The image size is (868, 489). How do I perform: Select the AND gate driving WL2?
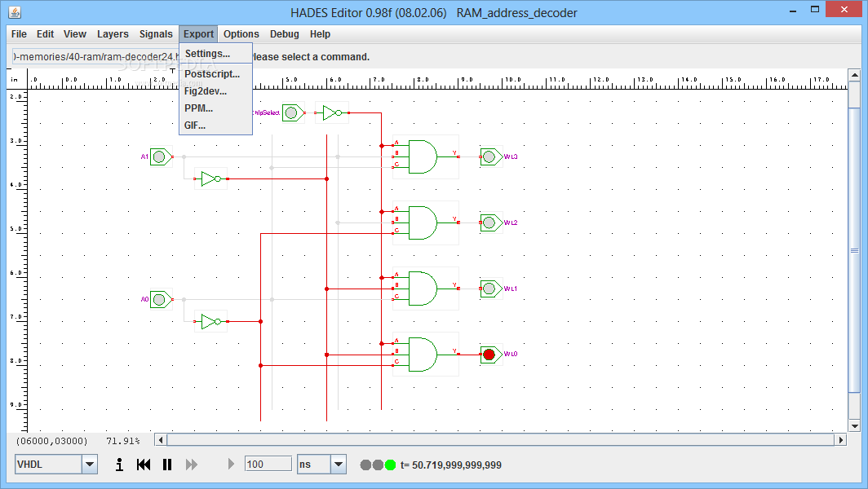tap(425, 223)
